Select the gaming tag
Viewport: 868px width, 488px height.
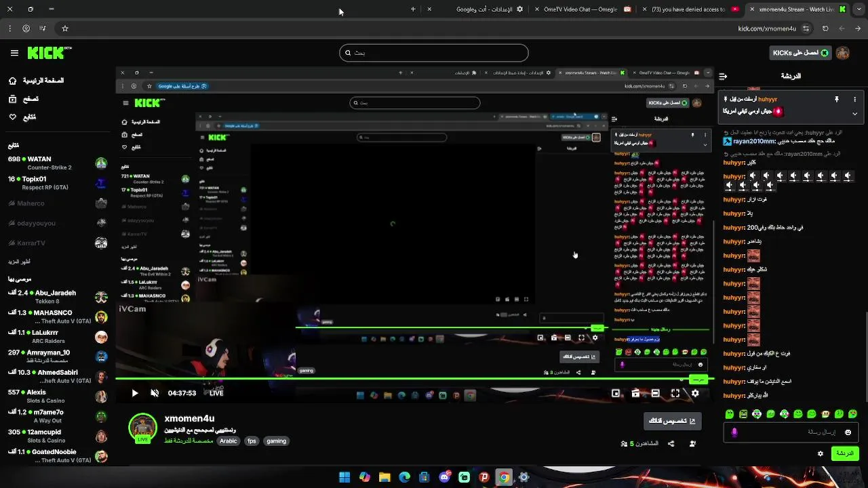pos(276,441)
